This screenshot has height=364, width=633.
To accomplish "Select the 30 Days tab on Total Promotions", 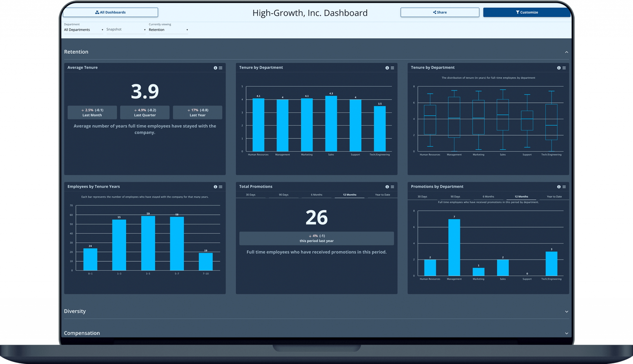I will pyautogui.click(x=250, y=195).
